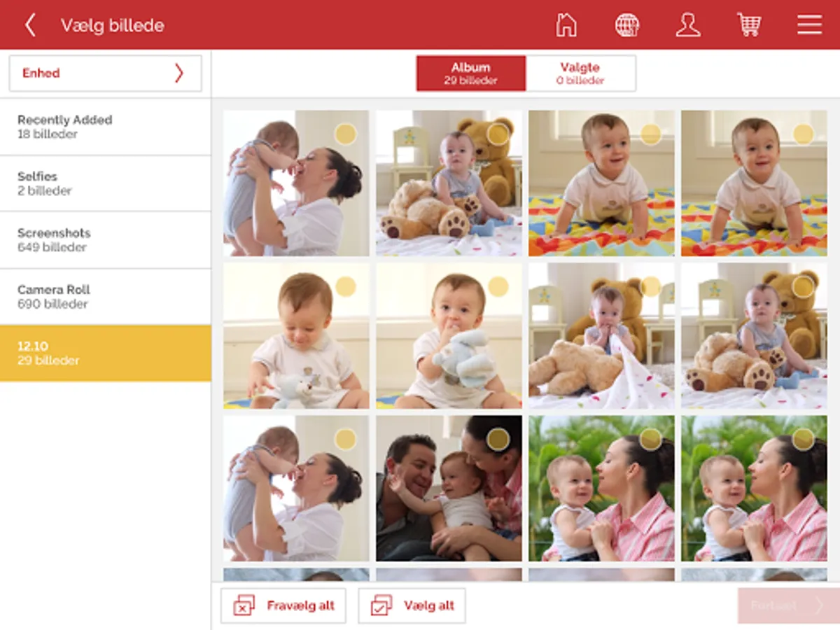840x630 pixels.
Task: Open third-row fourth photo of mother and baby outdoors
Action: click(x=754, y=489)
